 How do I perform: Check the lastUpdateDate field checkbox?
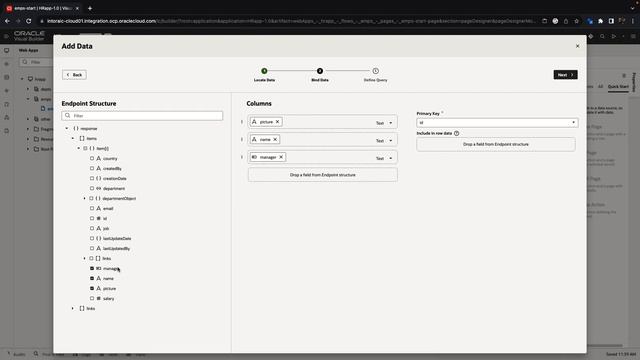(92, 238)
